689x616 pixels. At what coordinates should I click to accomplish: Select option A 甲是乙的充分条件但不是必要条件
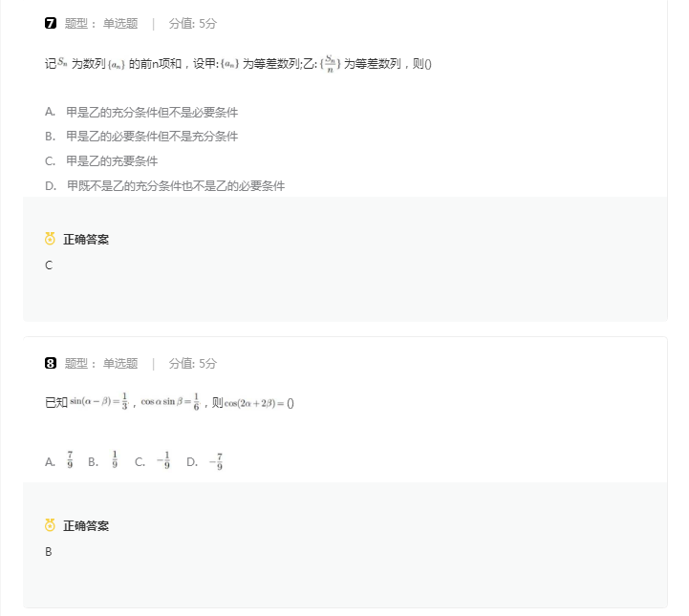point(141,113)
